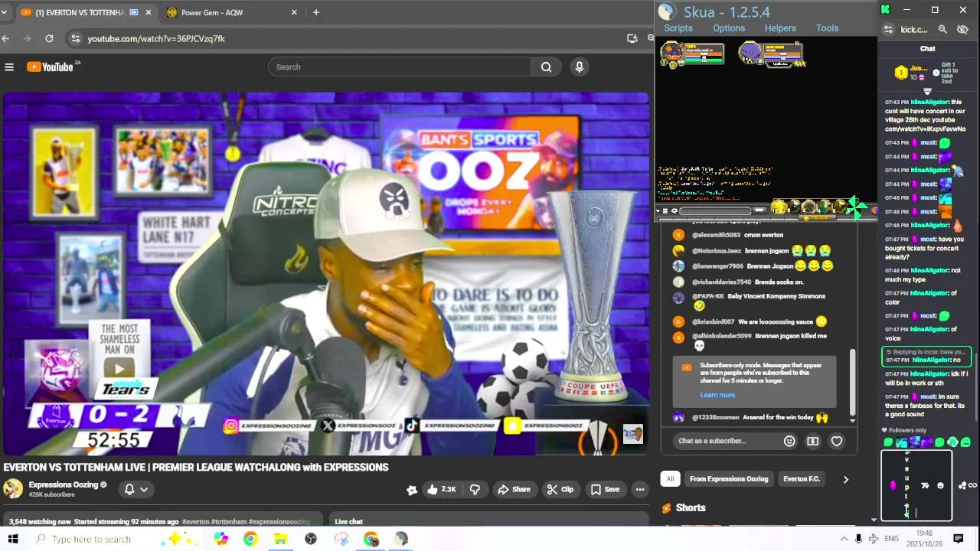Screen dimensions: 980x551
Task: Open Skua Helpers menu
Action: click(780, 28)
